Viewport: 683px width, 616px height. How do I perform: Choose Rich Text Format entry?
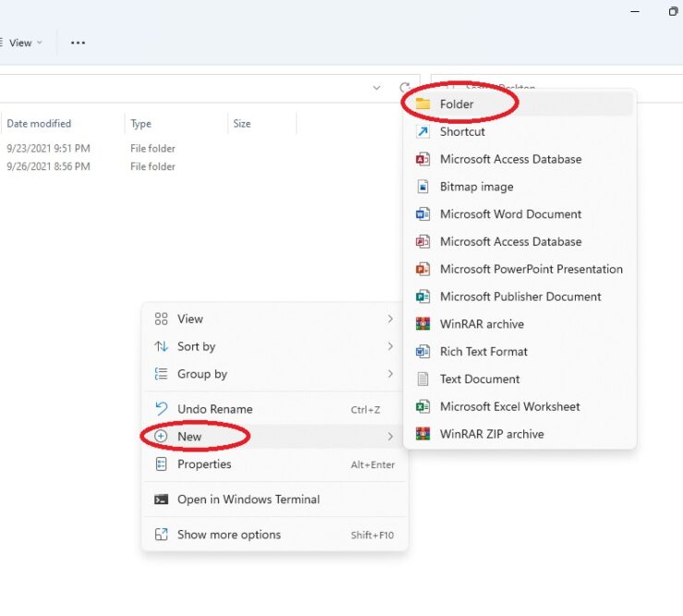click(x=519, y=351)
